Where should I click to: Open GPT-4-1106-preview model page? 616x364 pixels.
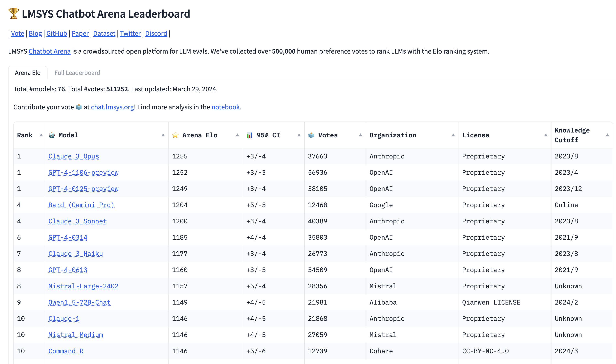pyautogui.click(x=83, y=172)
